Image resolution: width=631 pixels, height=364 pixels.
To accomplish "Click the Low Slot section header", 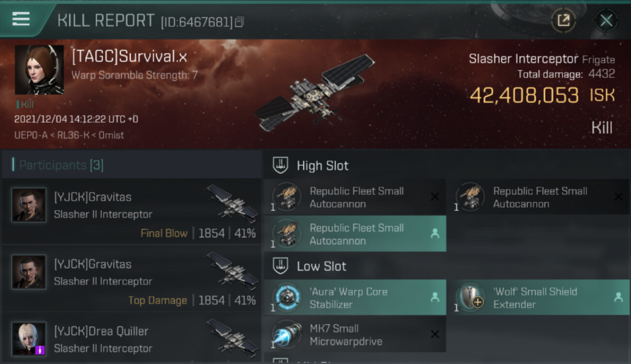I will click(x=447, y=266).
